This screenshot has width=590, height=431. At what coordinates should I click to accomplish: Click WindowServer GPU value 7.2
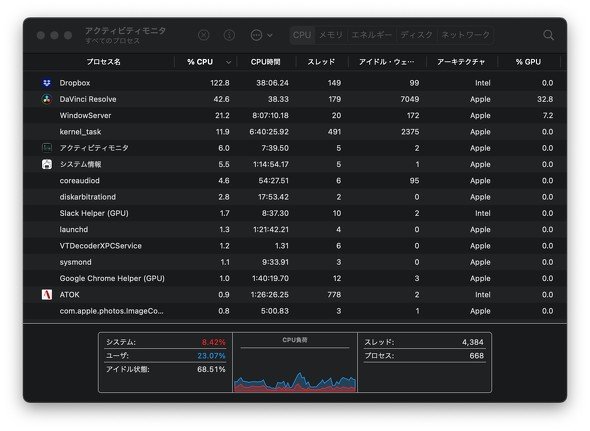(548, 115)
